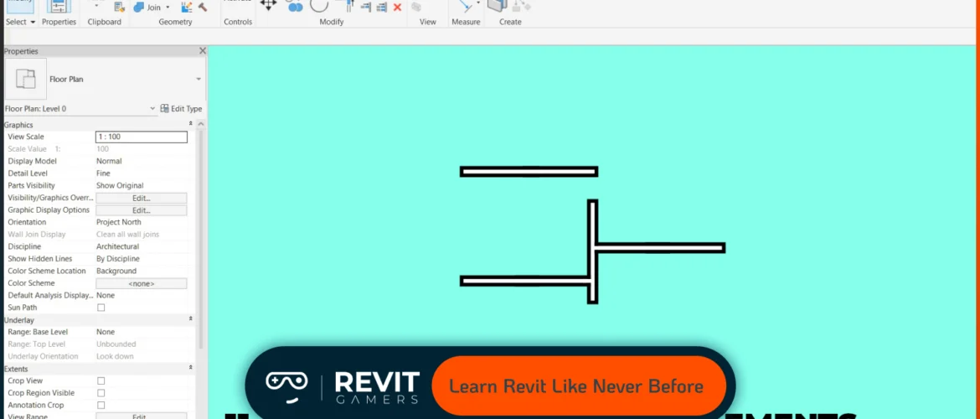980x419 pixels.
Task: Click Default Analysis Display None value
Action: point(106,295)
